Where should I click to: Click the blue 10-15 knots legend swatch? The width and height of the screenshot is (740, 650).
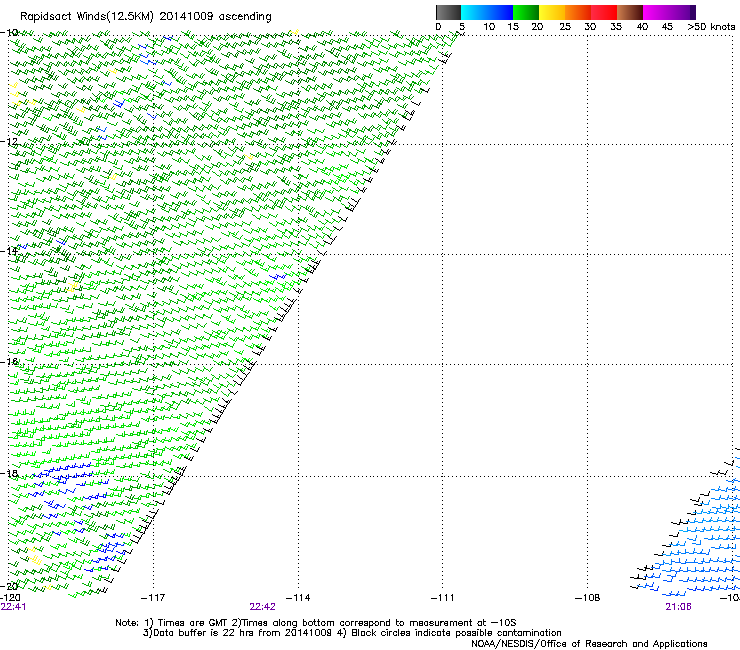500,12
